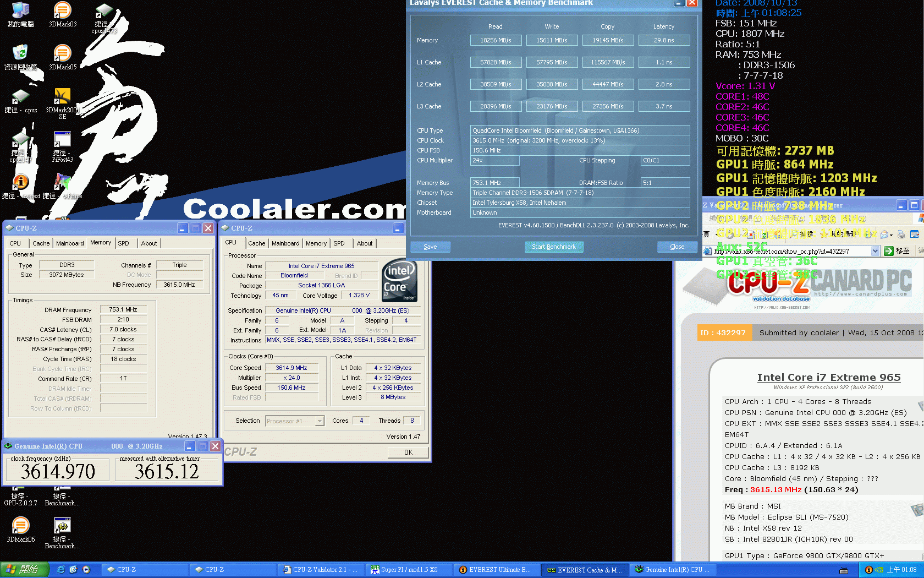Switch to CPU-Z Validator 2.1 taskbar button
The width and height of the screenshot is (924, 578).
(x=320, y=570)
